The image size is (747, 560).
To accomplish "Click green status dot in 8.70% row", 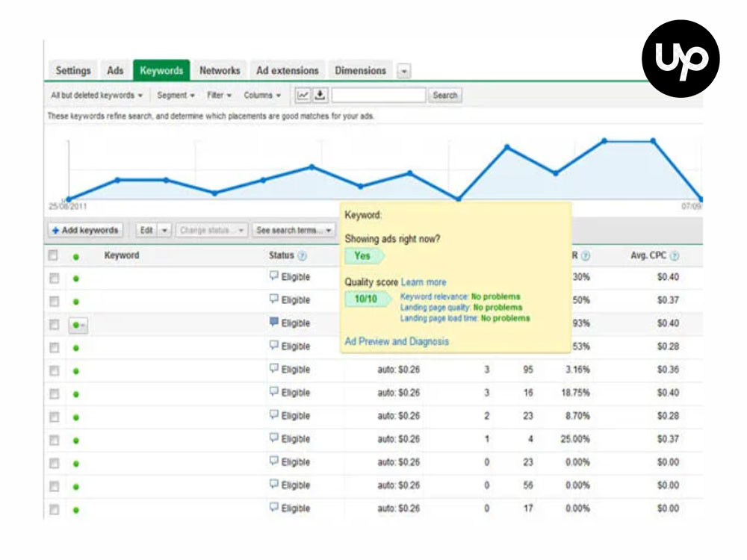I will 75,417.
